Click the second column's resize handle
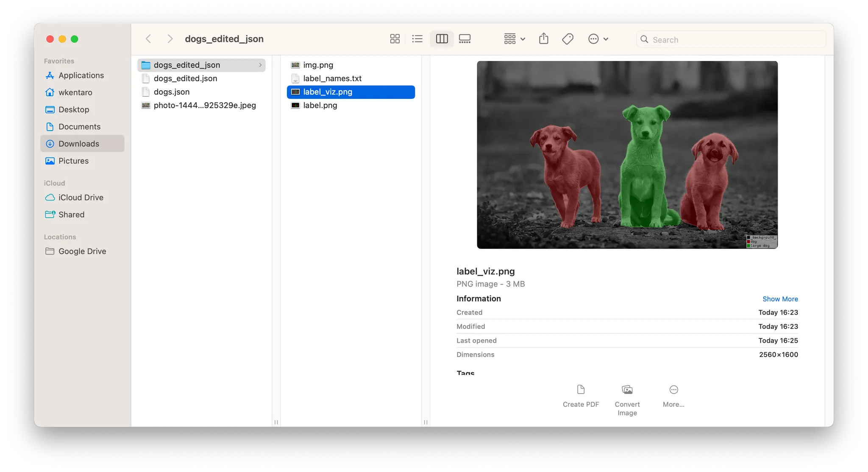Viewport: 868px width, 472px height. 426,422
